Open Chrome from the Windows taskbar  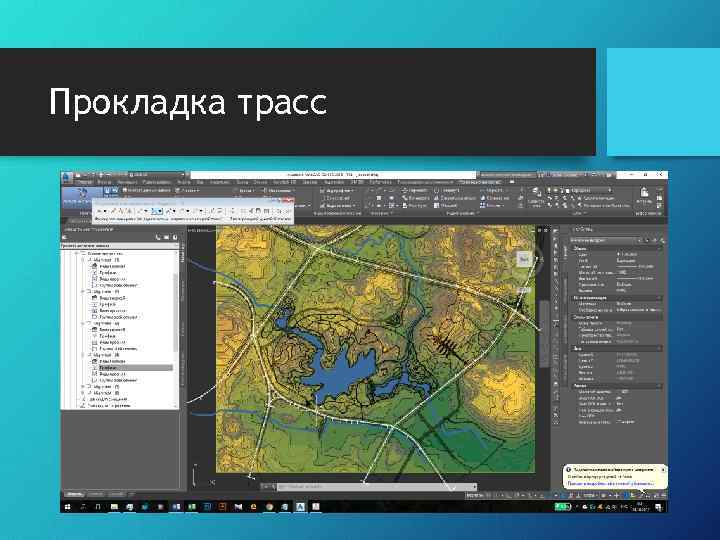point(270,507)
